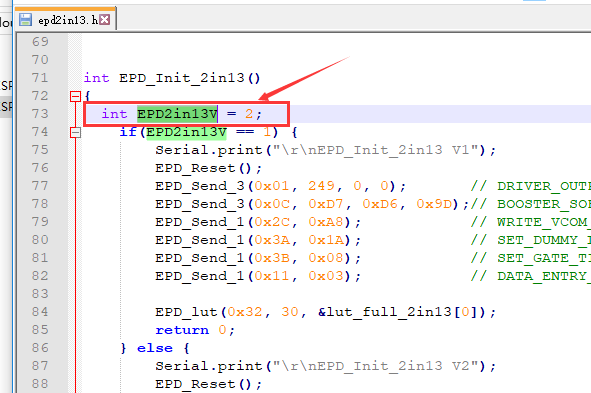The image size is (591, 393).
Task: Click the return keyword on line 85
Action: tap(182, 330)
